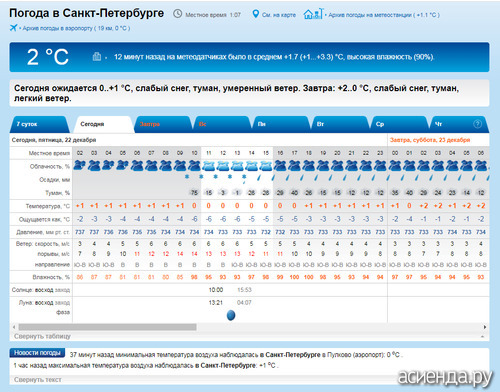
Task: Select the Сегодня tab
Action: tap(104, 124)
